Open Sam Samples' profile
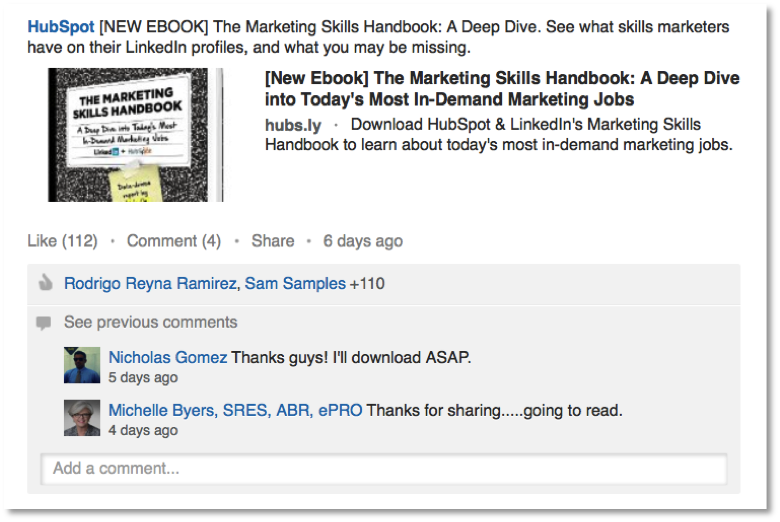 295,283
